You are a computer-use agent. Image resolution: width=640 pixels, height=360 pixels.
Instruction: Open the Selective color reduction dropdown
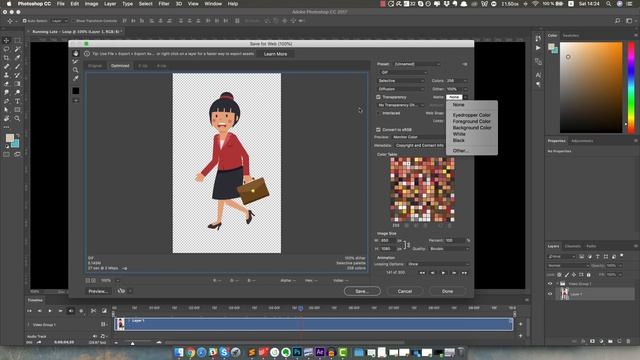tap(401, 81)
